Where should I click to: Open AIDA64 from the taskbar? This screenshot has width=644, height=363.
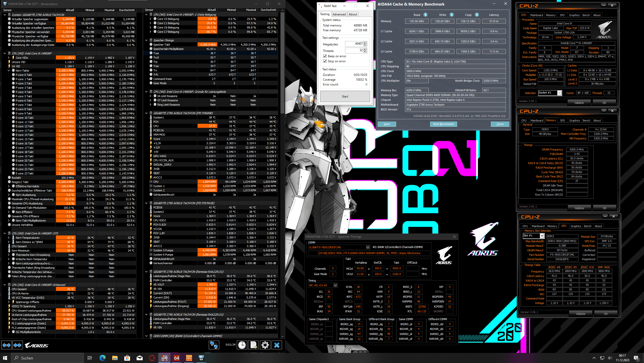tap(177, 358)
